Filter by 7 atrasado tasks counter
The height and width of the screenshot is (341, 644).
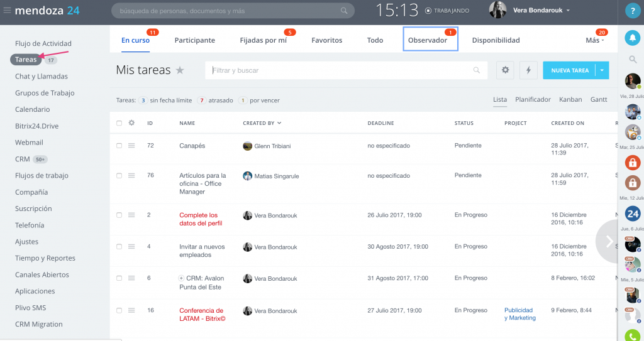click(x=215, y=100)
